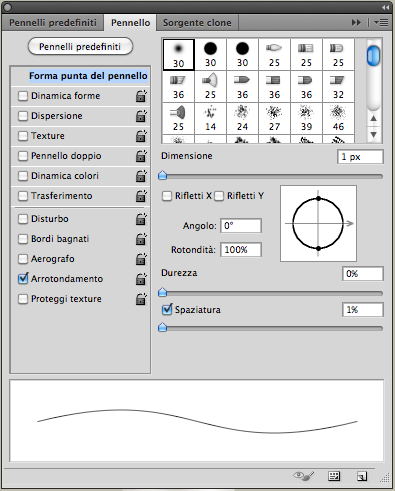395x491 pixels.
Task: Toggle lock beside Disturbo
Action: (x=141, y=219)
